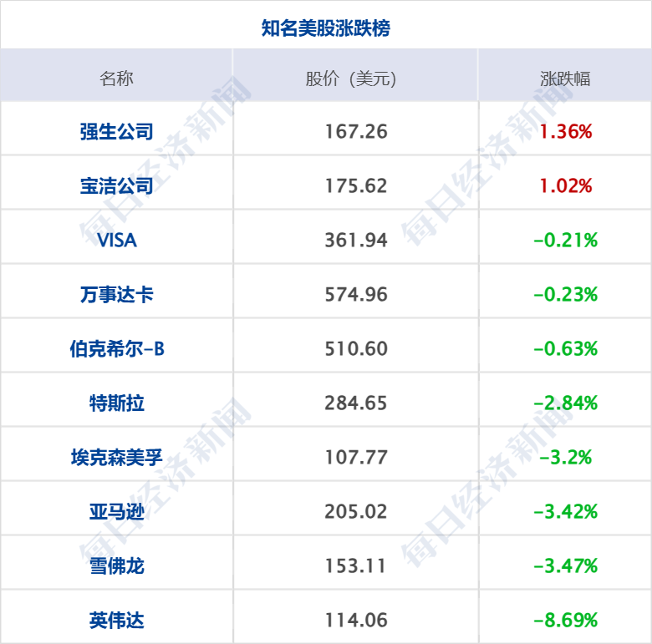
Task: Click the 伯克希尔-B stock name
Action: (x=116, y=348)
